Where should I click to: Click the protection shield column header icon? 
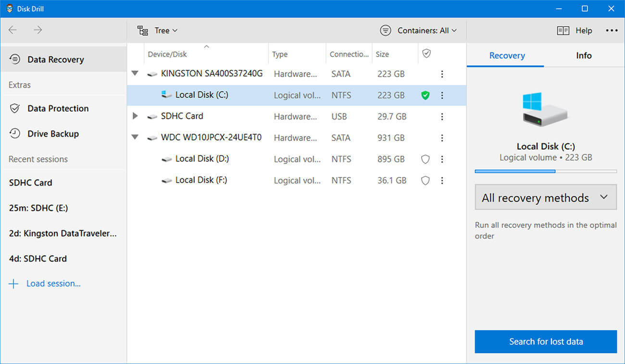426,54
